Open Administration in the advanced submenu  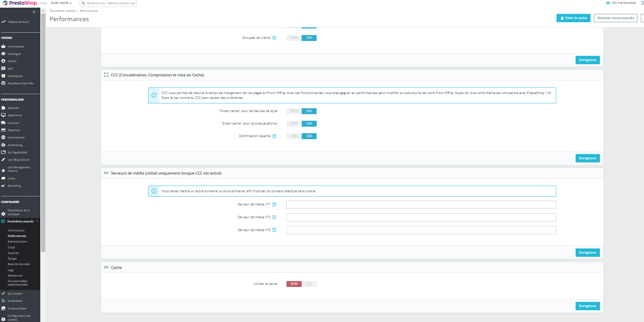coord(17,242)
